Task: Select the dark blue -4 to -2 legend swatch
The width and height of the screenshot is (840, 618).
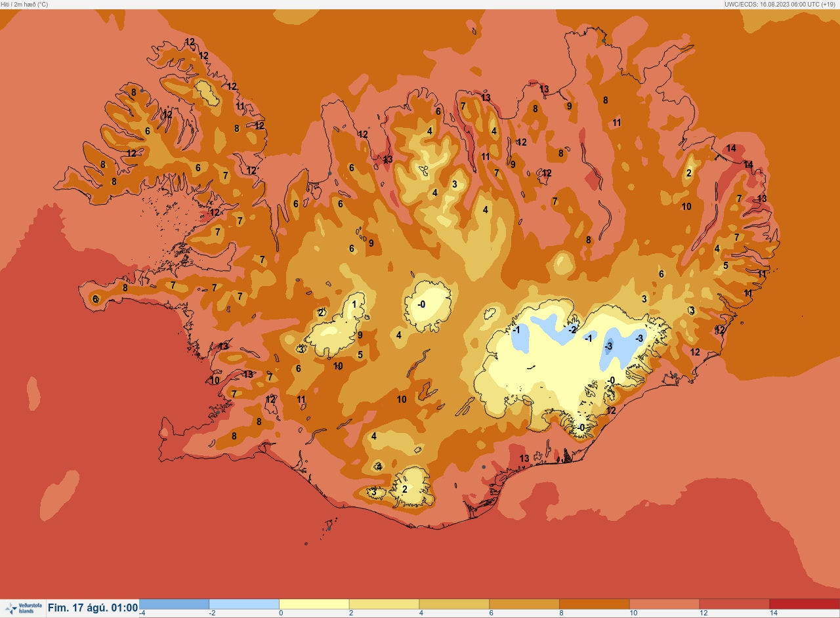Action: click(x=174, y=604)
